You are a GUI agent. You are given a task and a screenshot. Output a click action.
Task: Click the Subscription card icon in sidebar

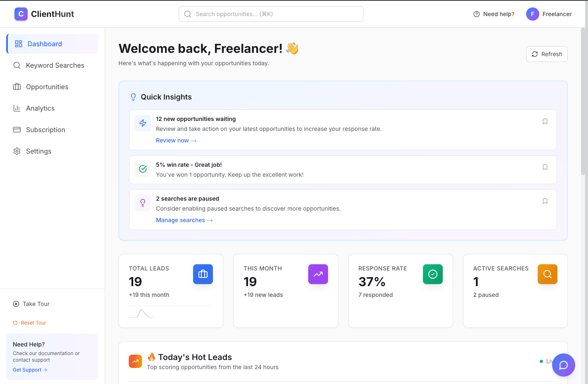17,130
